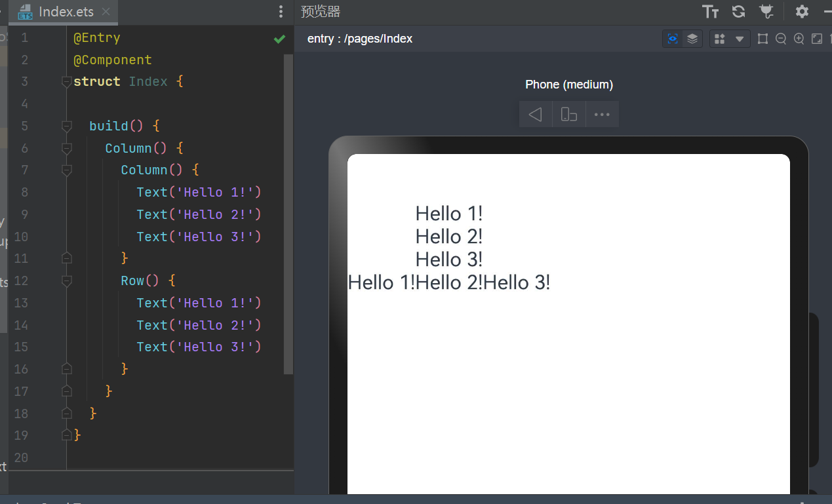Rotate the device orientation in preview
Screen dimensions: 832x504
(x=569, y=115)
